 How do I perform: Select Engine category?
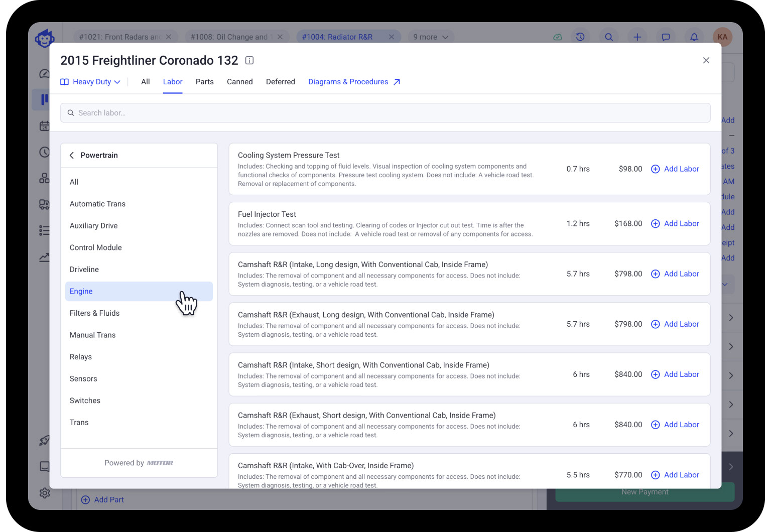point(139,292)
